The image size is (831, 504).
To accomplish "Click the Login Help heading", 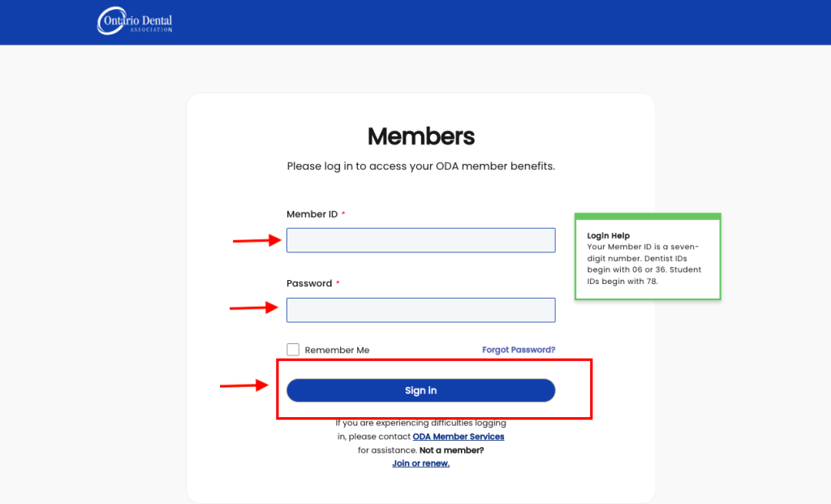I will 609,235.
